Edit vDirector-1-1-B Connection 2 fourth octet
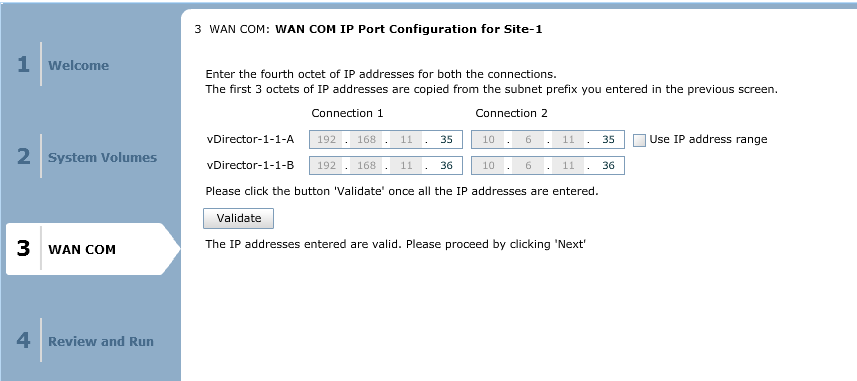Viewport: 857px width, 381px height. coord(608,166)
